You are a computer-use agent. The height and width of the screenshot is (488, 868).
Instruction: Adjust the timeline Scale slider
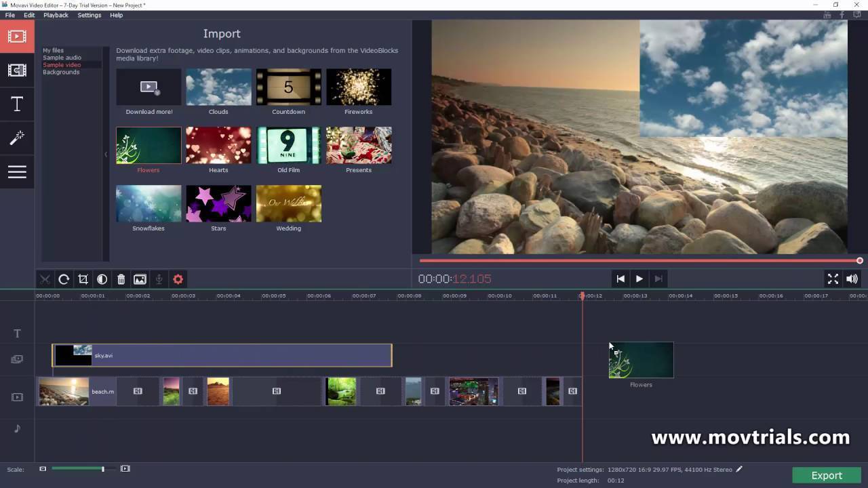pos(102,469)
